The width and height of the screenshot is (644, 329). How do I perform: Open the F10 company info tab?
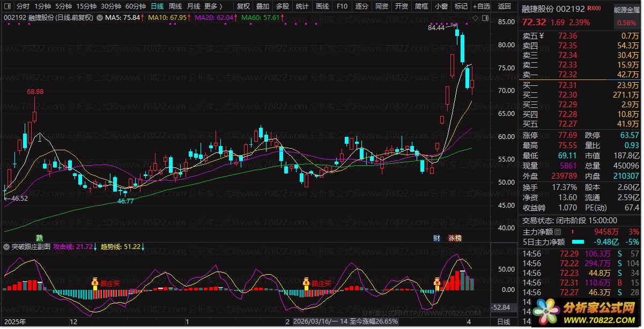pos(341,6)
